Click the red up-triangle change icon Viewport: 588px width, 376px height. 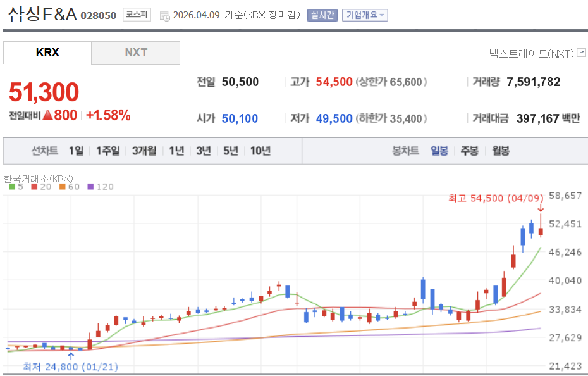(x=47, y=115)
